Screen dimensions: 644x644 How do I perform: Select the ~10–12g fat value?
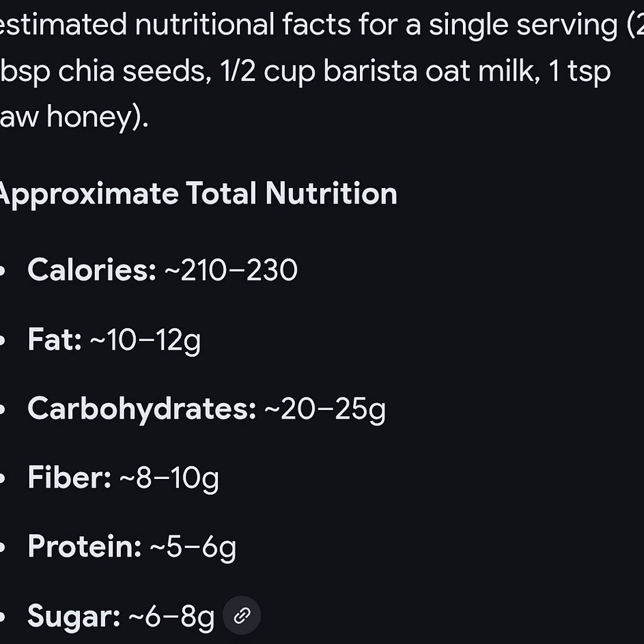[145, 340]
